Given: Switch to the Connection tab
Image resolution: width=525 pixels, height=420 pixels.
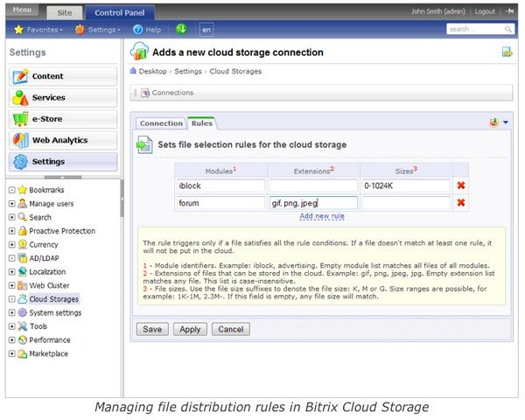Looking at the screenshot, I should point(161,123).
